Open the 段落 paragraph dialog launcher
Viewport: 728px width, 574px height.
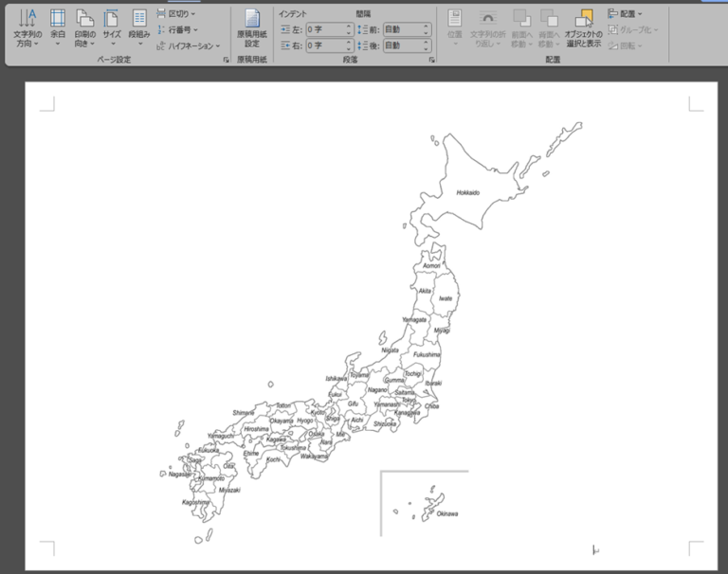(431, 60)
